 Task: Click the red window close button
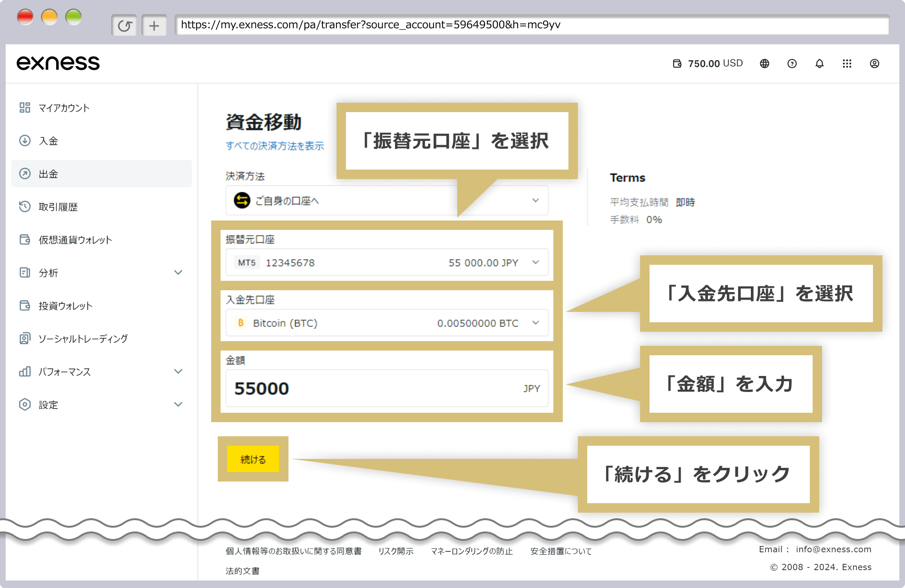[x=25, y=17]
